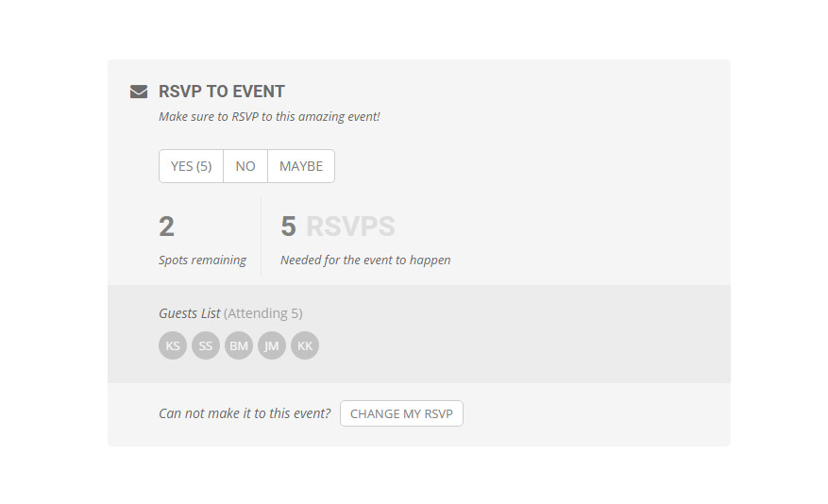The height and width of the screenshot is (504, 828).
Task: Open the KK guest avatar
Action: coord(305,345)
